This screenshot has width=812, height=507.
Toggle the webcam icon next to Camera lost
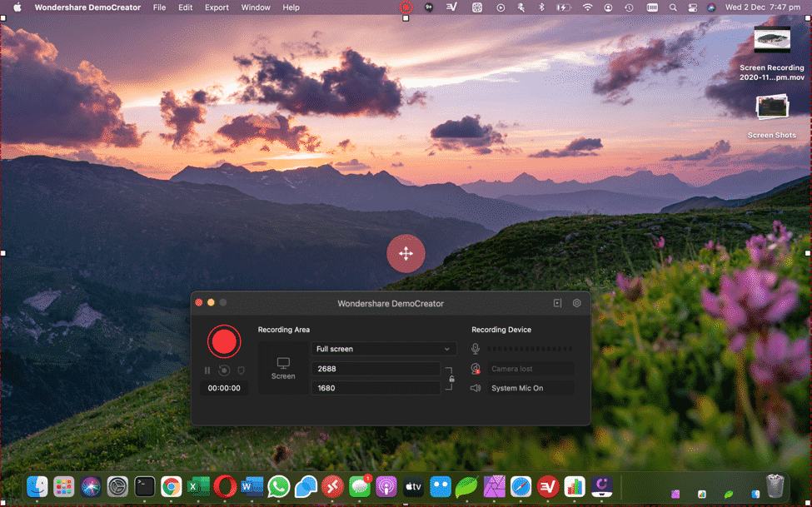coord(476,369)
